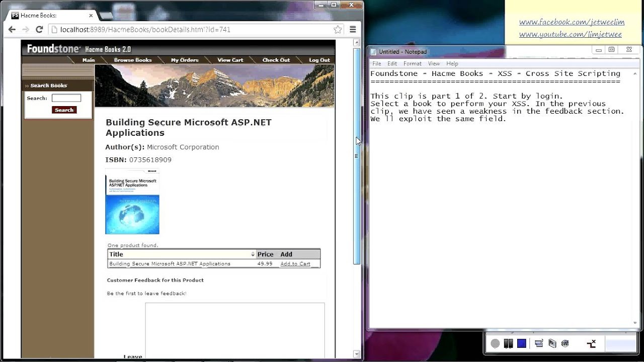Open the Edit menu in Notepad

392,63
